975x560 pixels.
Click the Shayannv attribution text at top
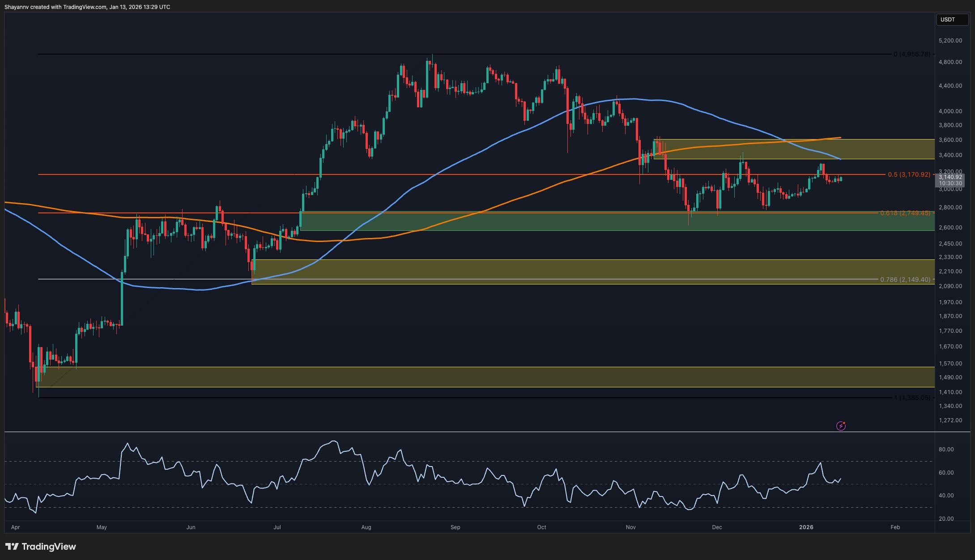point(88,7)
